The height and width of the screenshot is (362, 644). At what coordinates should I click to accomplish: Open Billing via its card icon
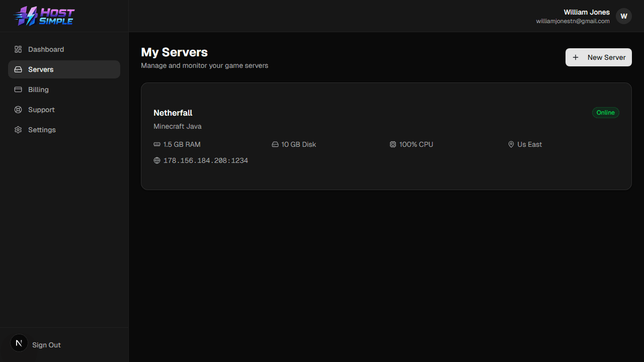click(18, 89)
